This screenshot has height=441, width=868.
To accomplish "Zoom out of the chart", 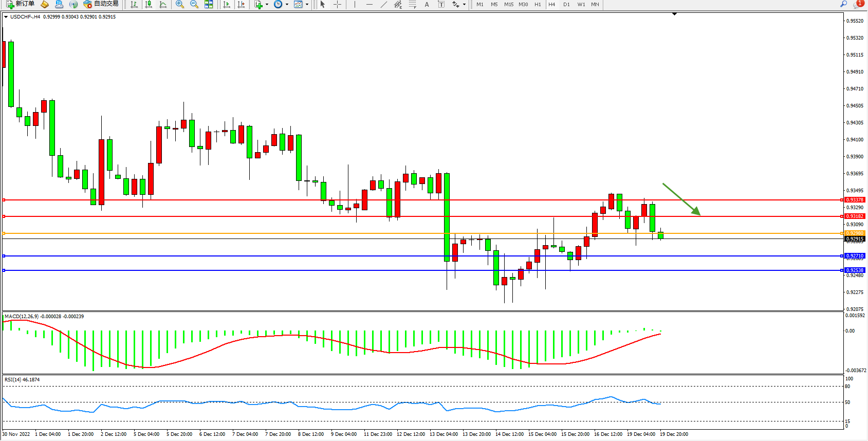I will click(x=194, y=4).
